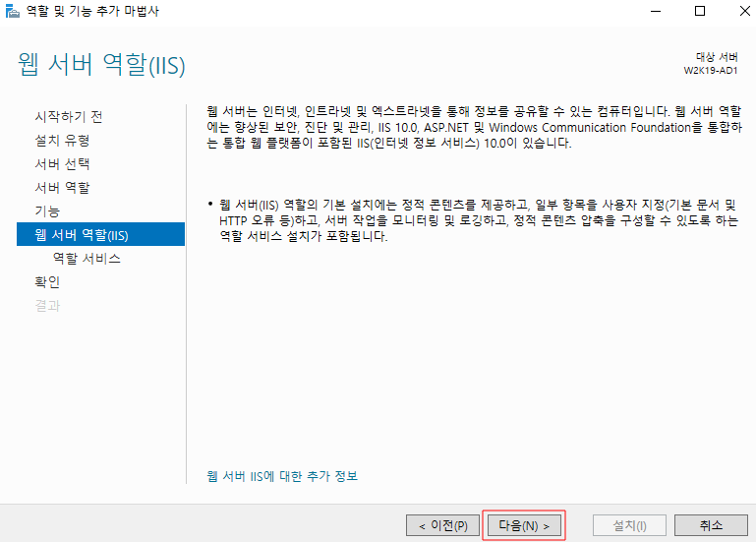The image size is (756, 542).
Task: Click the title text 역할 및 기능 추가 마법사
Action: point(92,11)
